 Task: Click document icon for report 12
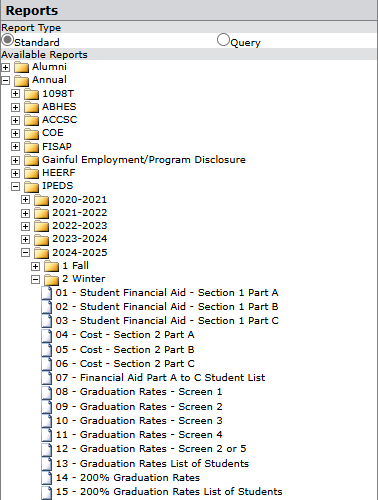coord(47,449)
